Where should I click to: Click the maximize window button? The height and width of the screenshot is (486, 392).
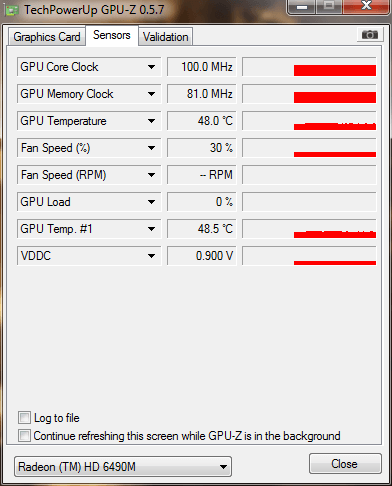329,6
